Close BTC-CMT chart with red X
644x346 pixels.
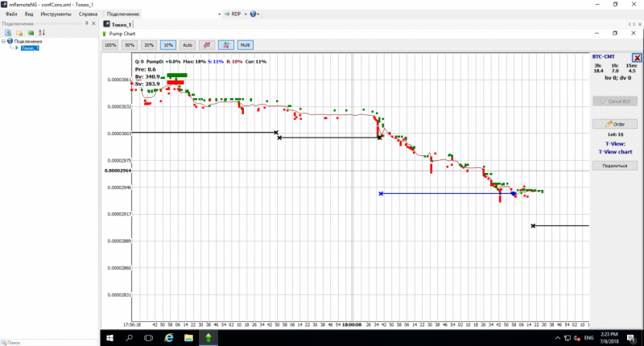point(637,57)
